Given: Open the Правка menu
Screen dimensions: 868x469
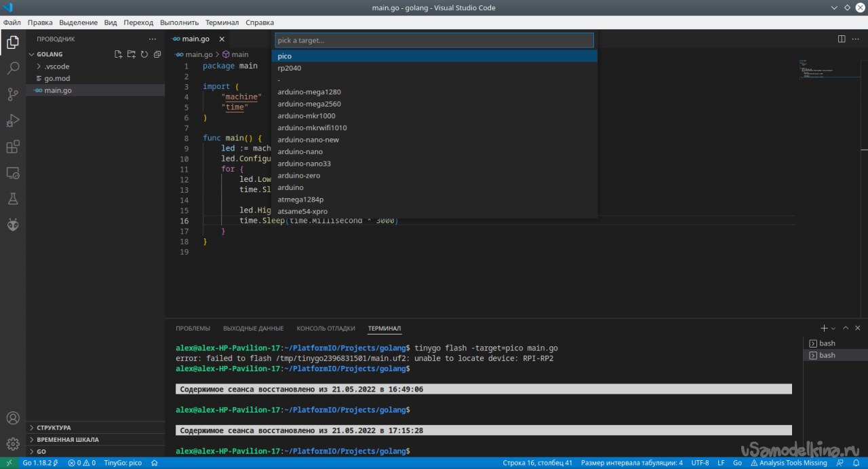Looking at the screenshot, I should (x=40, y=22).
